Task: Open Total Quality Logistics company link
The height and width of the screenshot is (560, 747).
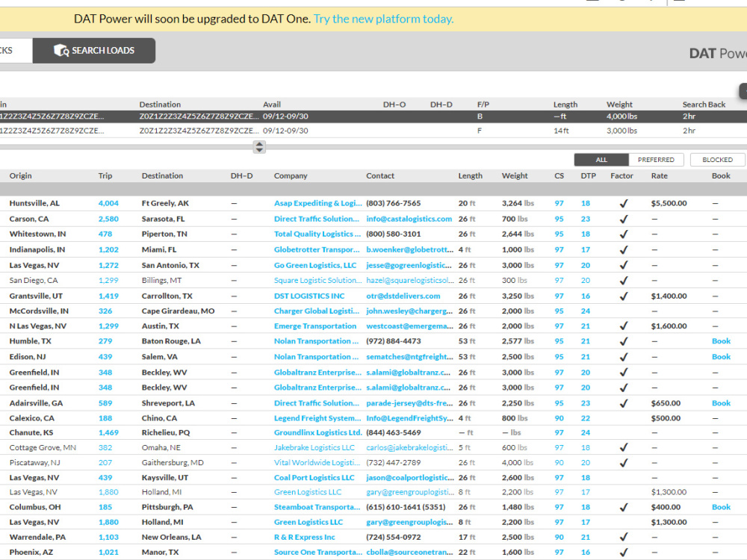Action: tap(317, 234)
